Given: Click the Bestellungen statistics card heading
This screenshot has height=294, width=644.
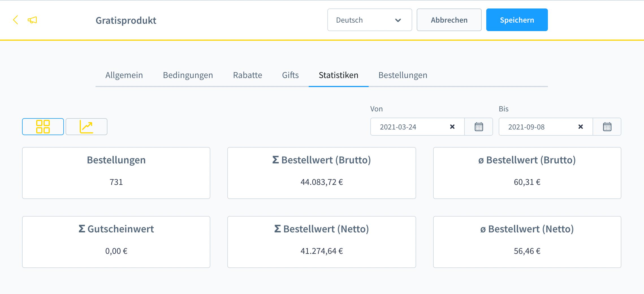Looking at the screenshot, I should (116, 160).
